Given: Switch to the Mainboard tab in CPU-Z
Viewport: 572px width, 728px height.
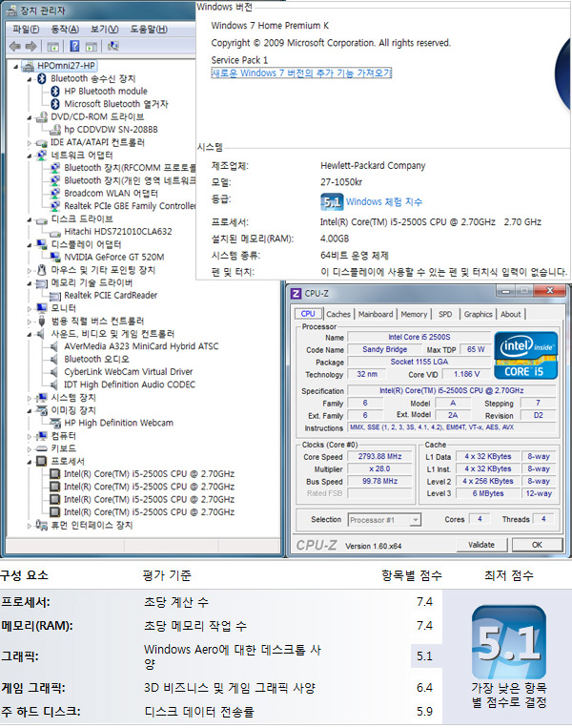Looking at the screenshot, I should [x=376, y=314].
